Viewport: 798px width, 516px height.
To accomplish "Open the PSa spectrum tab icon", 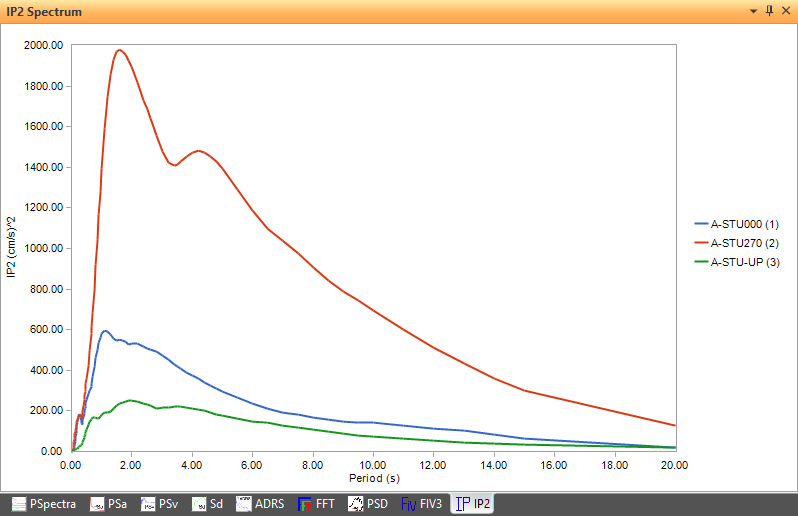I will tap(97, 504).
